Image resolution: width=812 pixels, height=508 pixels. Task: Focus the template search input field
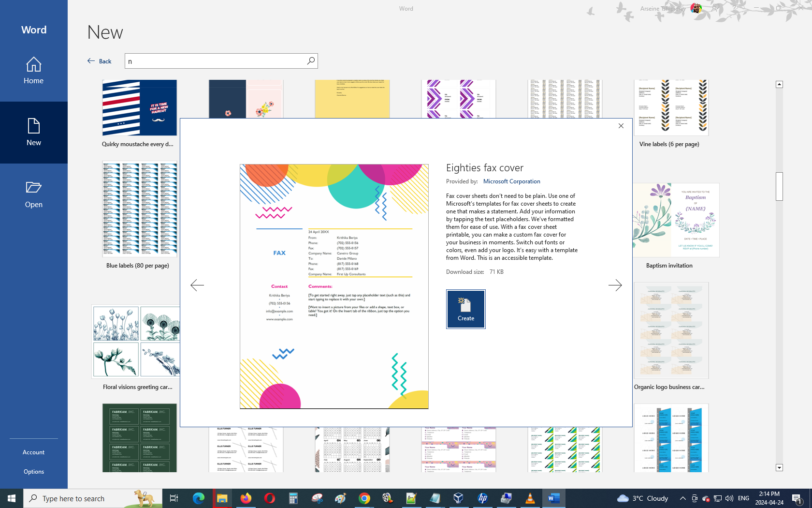215,61
